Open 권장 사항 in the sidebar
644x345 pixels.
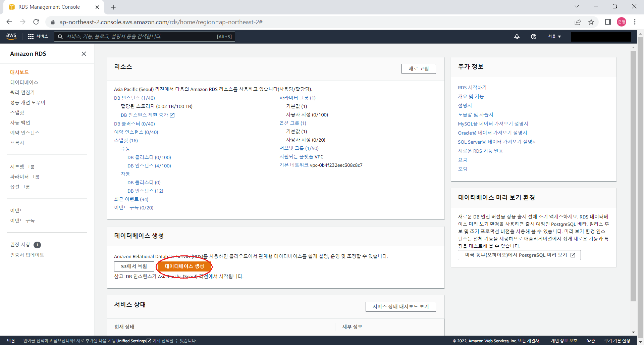coord(20,245)
